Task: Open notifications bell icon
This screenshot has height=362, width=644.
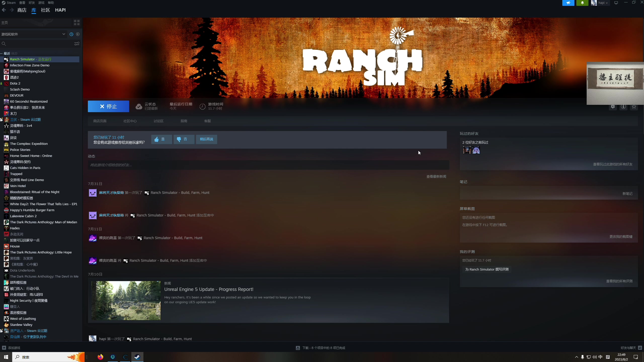Action: (582, 3)
